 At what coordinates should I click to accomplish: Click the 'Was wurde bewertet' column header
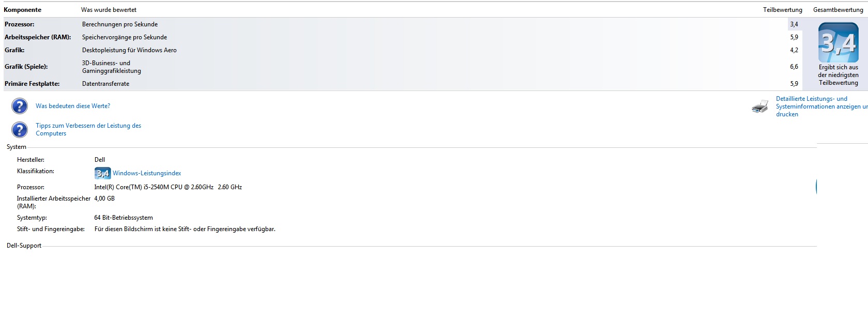[x=109, y=10]
